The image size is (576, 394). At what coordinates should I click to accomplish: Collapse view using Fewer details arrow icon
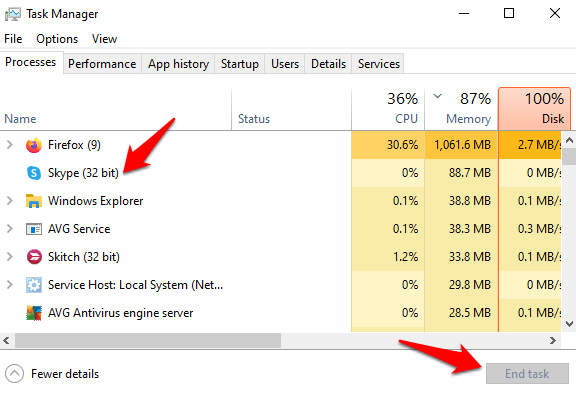(x=15, y=373)
